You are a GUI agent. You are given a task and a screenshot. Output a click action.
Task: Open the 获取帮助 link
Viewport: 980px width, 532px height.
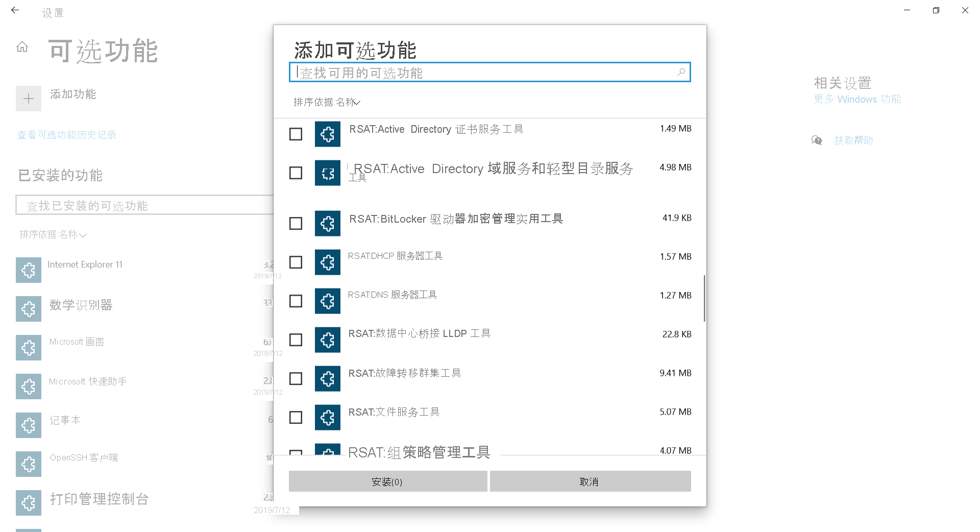coord(853,140)
